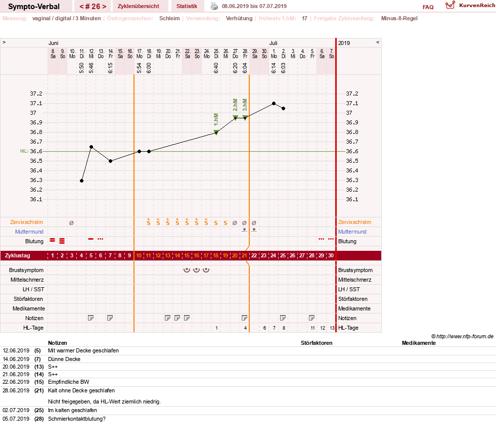Click note text 'Schmierkontaktblutung?'
The height and width of the screenshot is (448, 496).
(x=77, y=419)
